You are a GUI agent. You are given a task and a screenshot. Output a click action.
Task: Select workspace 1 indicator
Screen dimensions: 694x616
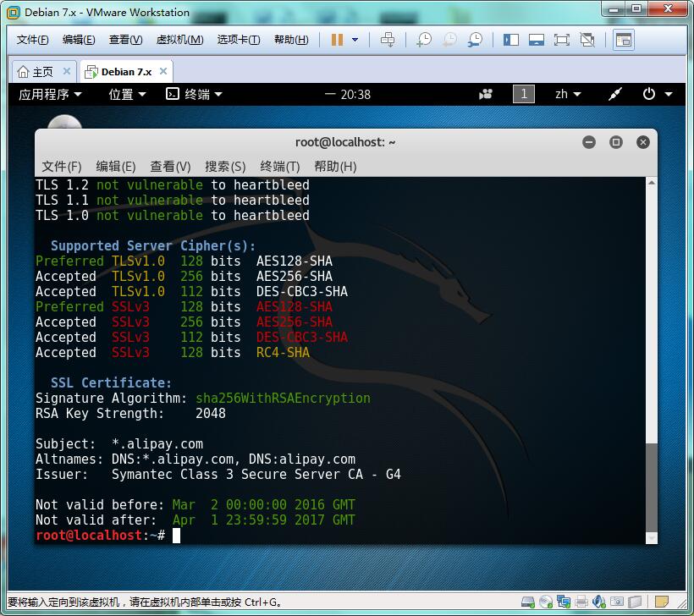point(524,94)
